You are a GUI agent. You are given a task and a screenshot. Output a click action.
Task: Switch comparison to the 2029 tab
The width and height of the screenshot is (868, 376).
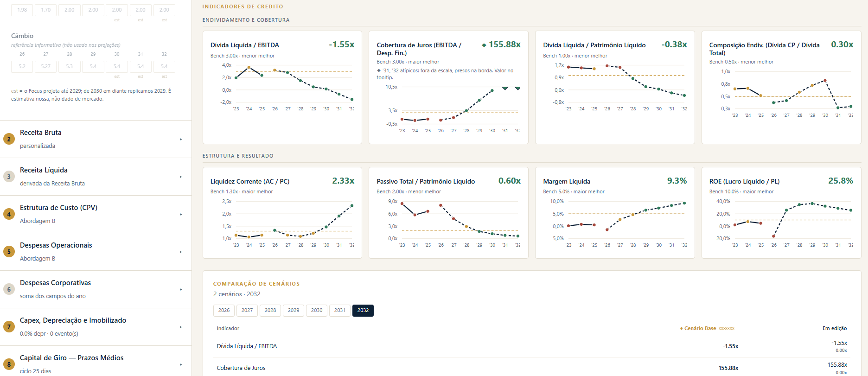(x=294, y=311)
